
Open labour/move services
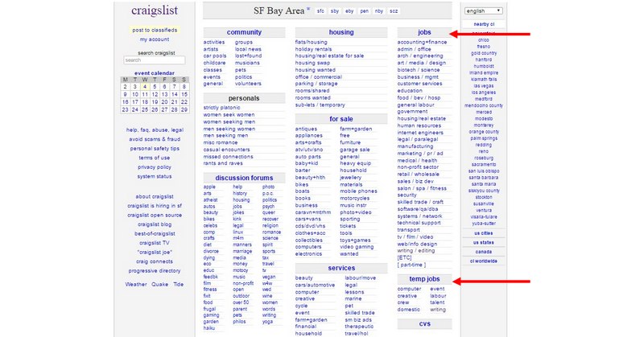[x=360, y=278]
